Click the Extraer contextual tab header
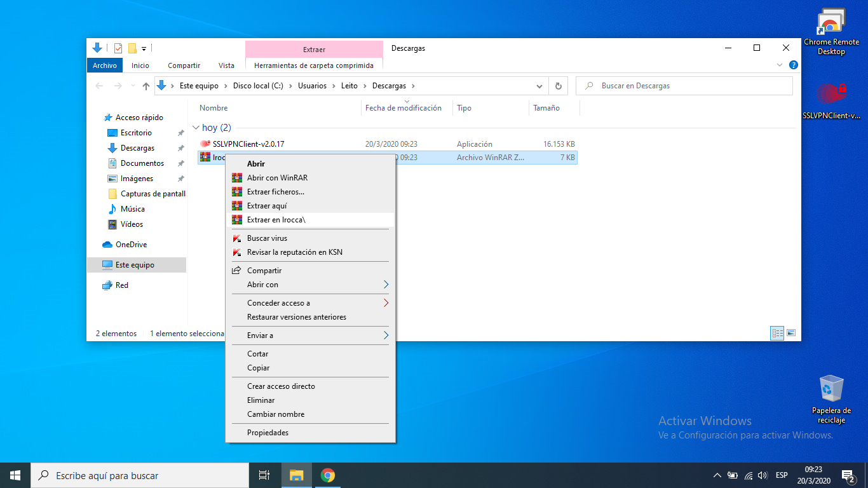Viewport: 868px width, 488px height. [x=314, y=50]
